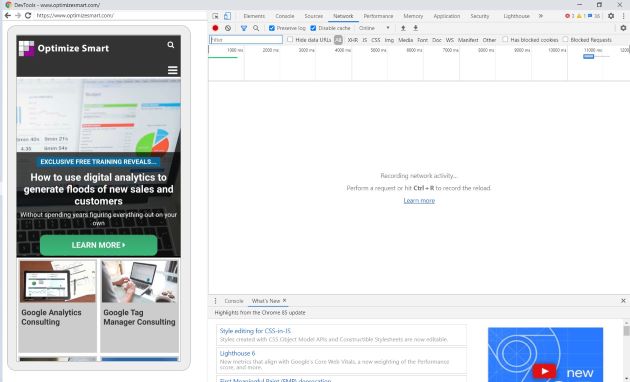Screen dimensions: 630x382
Task: Show the blue messages count indicator
Action: click(x=594, y=16)
